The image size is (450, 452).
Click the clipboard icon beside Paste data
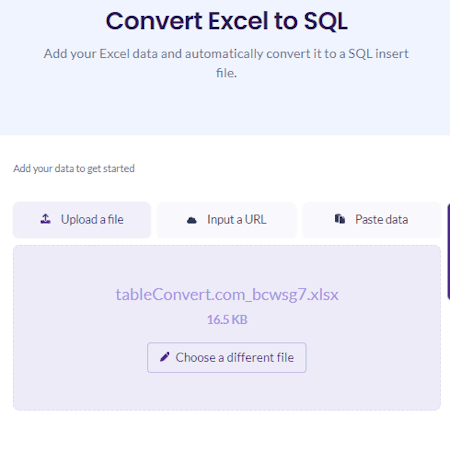[x=340, y=219]
